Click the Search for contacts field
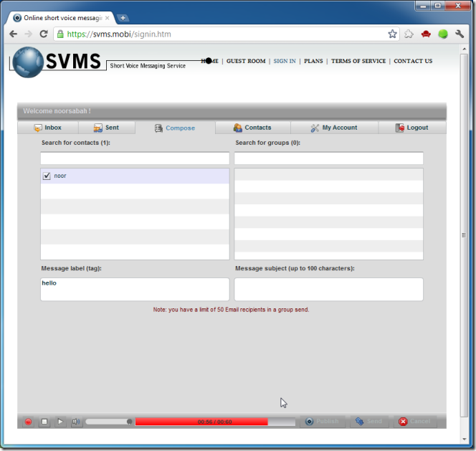The height and width of the screenshot is (451, 476). click(x=135, y=158)
